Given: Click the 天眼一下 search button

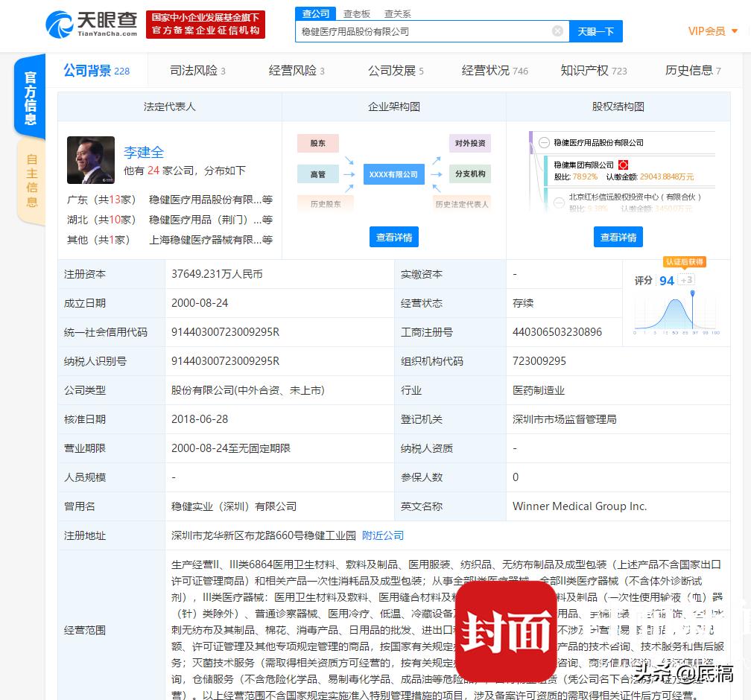Looking at the screenshot, I should click(595, 31).
